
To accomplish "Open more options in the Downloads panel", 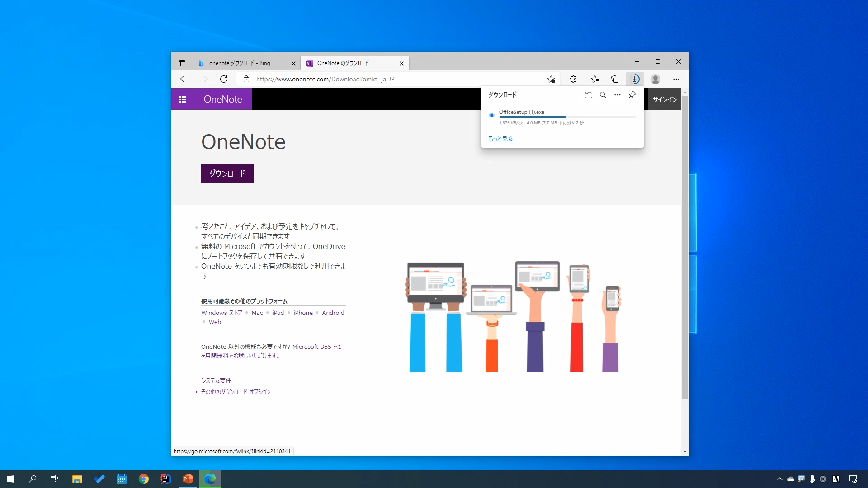I will point(618,95).
